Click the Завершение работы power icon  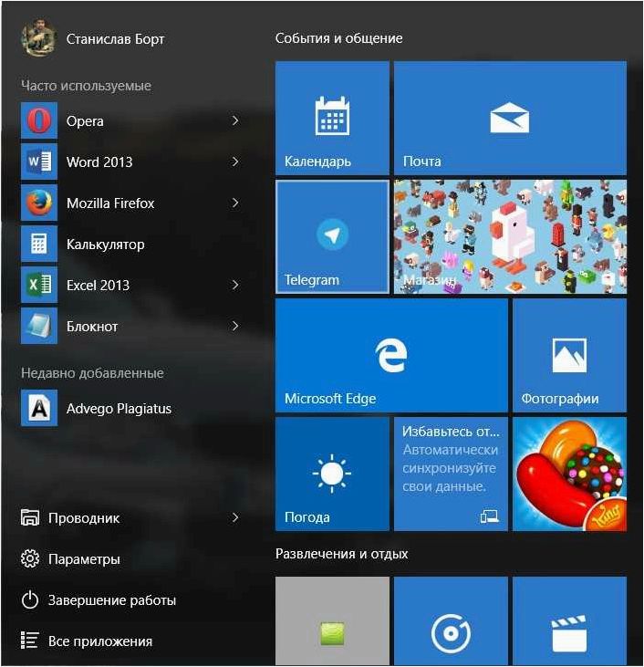(30, 599)
